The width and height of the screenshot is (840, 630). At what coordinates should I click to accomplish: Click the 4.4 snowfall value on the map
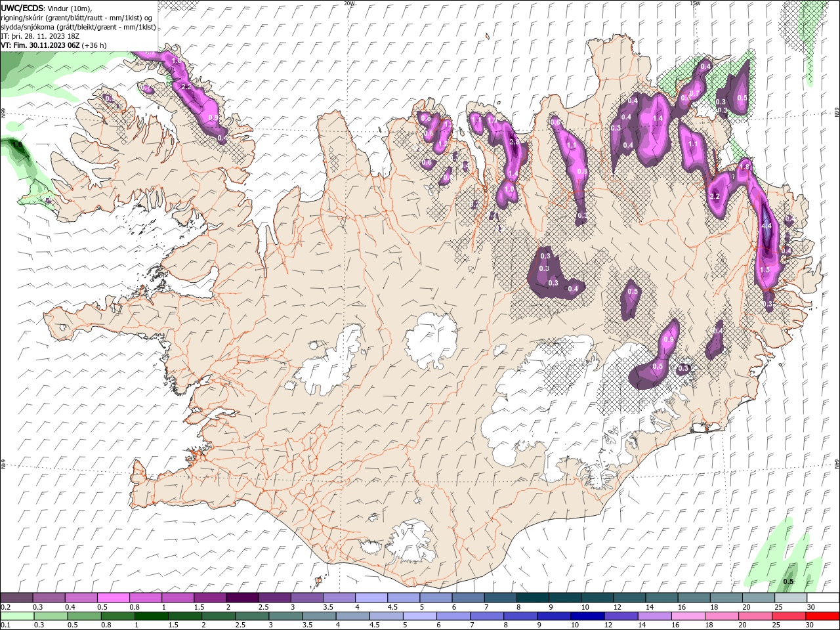click(766, 226)
